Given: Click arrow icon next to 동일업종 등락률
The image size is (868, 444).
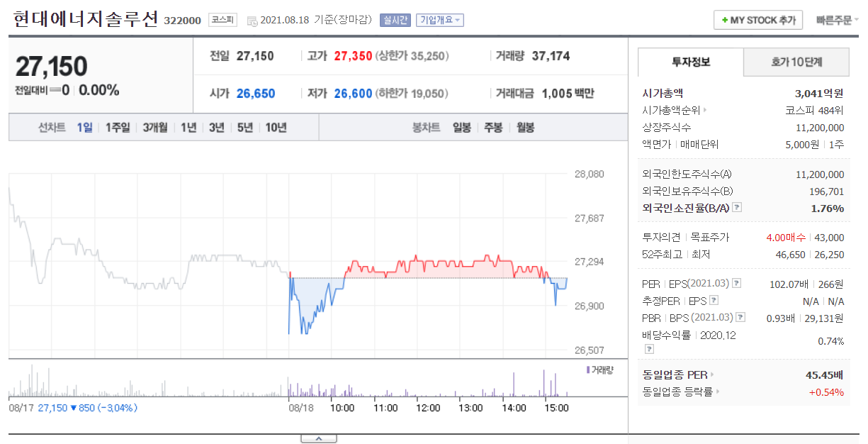Looking at the screenshot, I should point(718,392).
